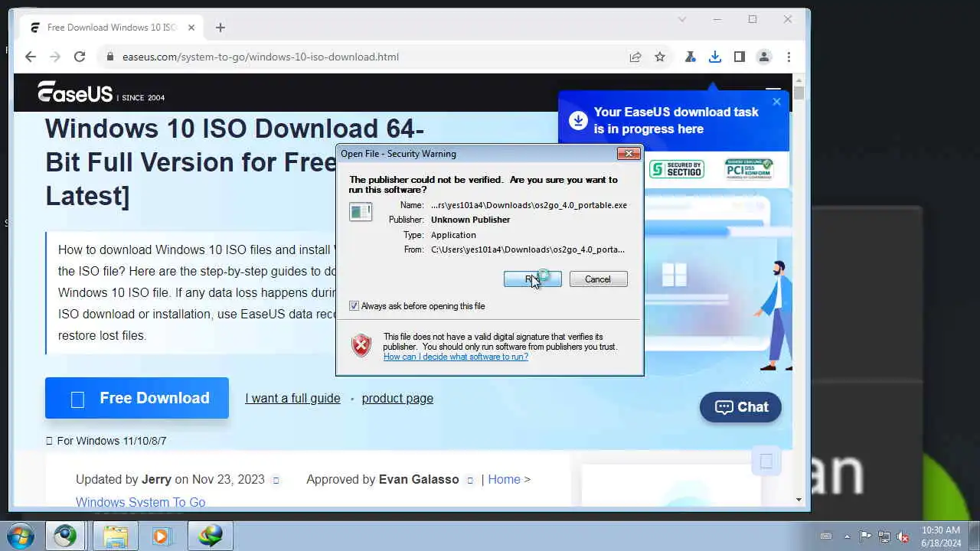Click the share page icon in address bar
The height and width of the screenshot is (551, 980).
tap(635, 57)
